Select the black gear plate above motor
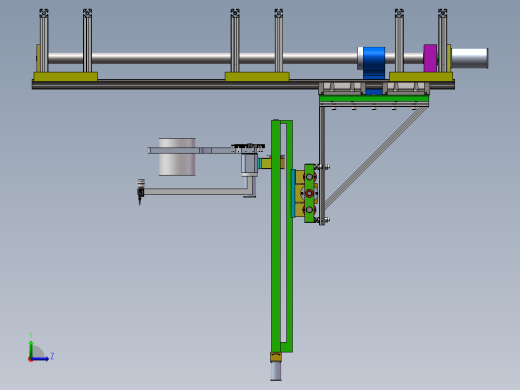Viewport: 520px width, 390px height. coord(248,146)
